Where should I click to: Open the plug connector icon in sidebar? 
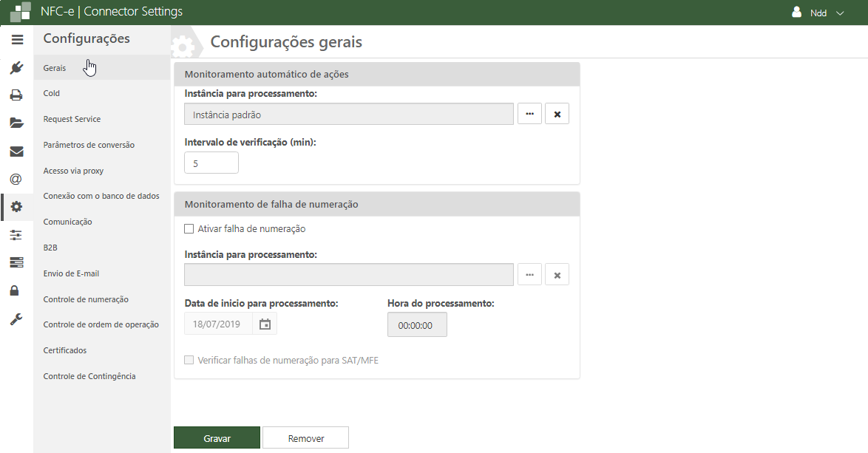(16, 68)
